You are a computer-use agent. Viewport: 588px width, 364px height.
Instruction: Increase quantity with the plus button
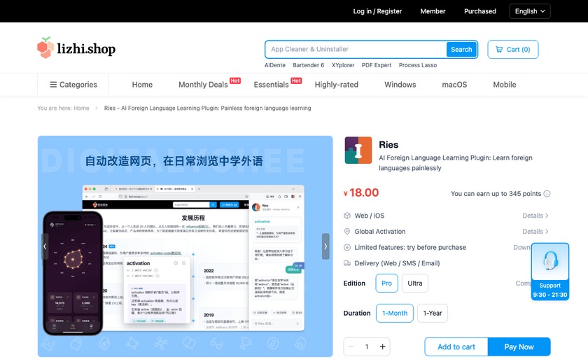pos(382,346)
